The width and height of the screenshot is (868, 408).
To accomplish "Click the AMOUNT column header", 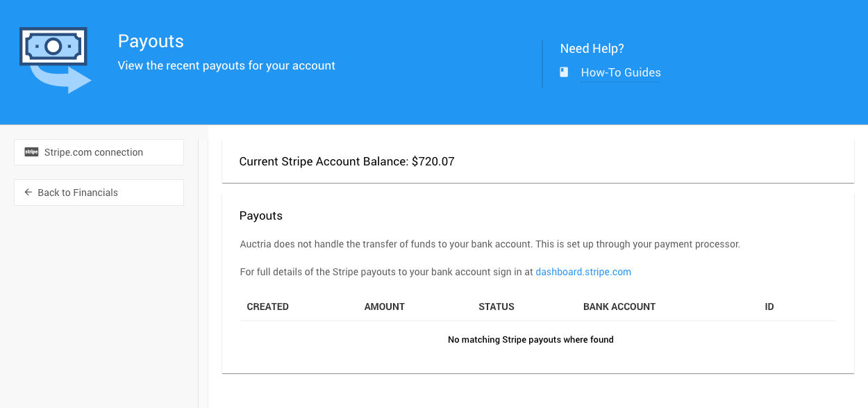I will (x=384, y=307).
